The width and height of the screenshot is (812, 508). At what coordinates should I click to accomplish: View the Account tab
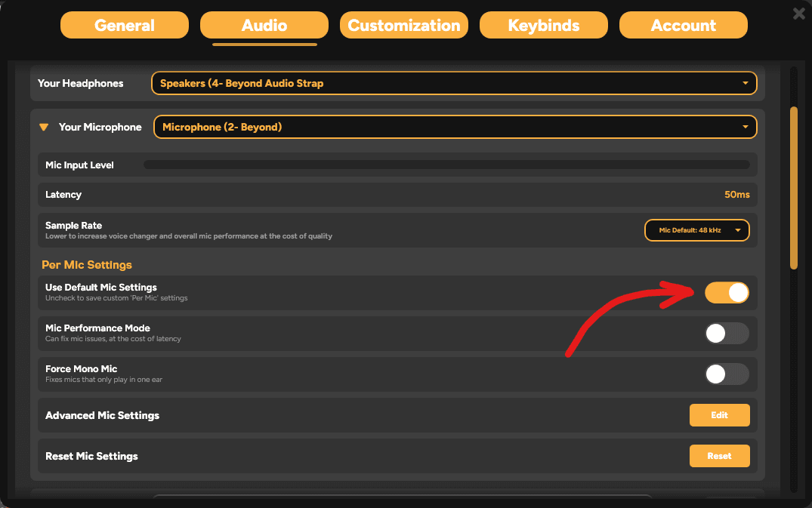pos(683,25)
